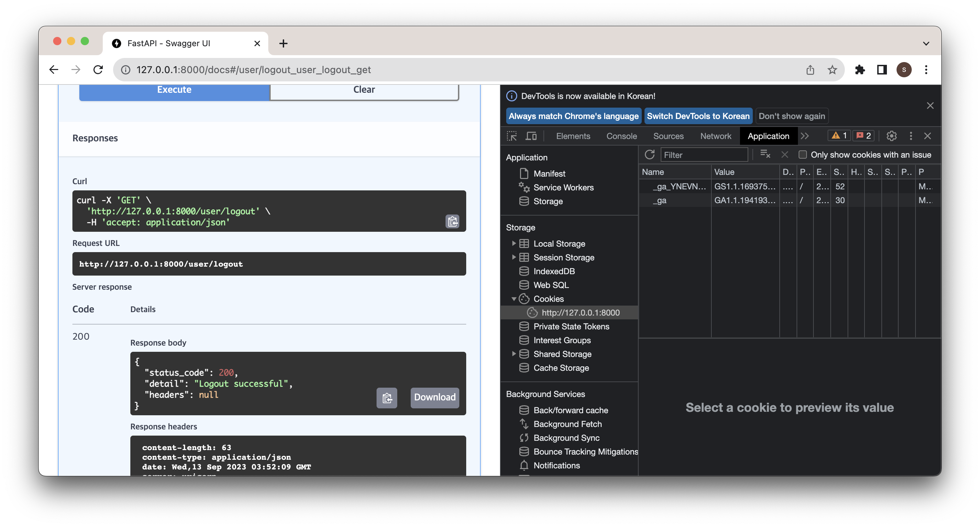Switch to the Network tab
This screenshot has height=527, width=980.
point(715,136)
